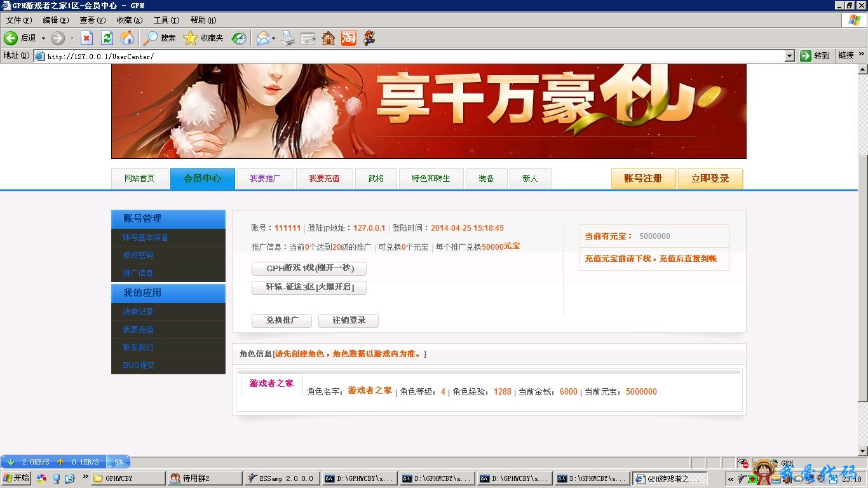Click the colorful pinwheel quick launch icon
This screenshot has width=868, height=488.
41,478
